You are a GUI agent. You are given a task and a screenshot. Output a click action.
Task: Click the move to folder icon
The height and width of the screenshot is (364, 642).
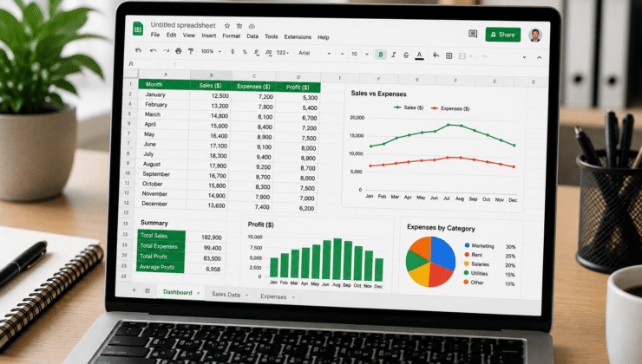(x=239, y=26)
